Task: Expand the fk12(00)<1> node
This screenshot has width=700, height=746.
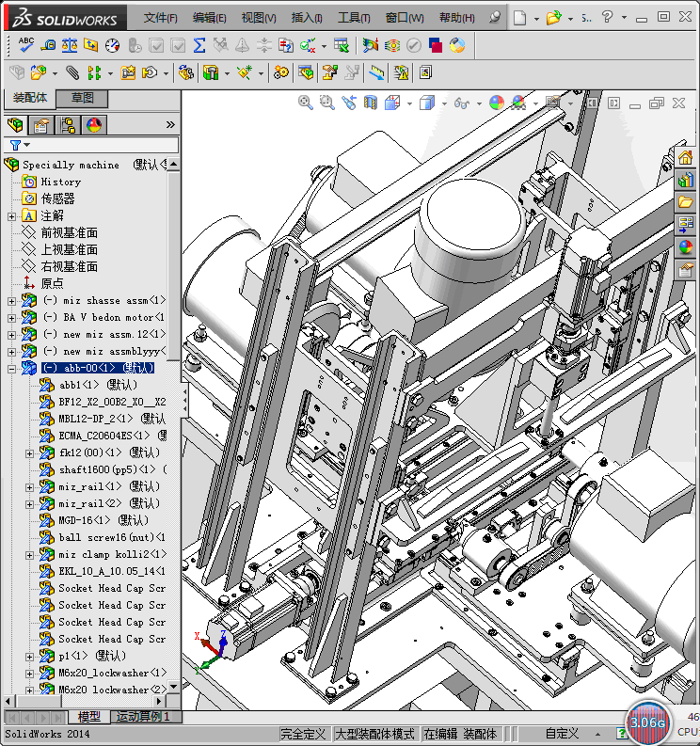Action: tap(29, 453)
